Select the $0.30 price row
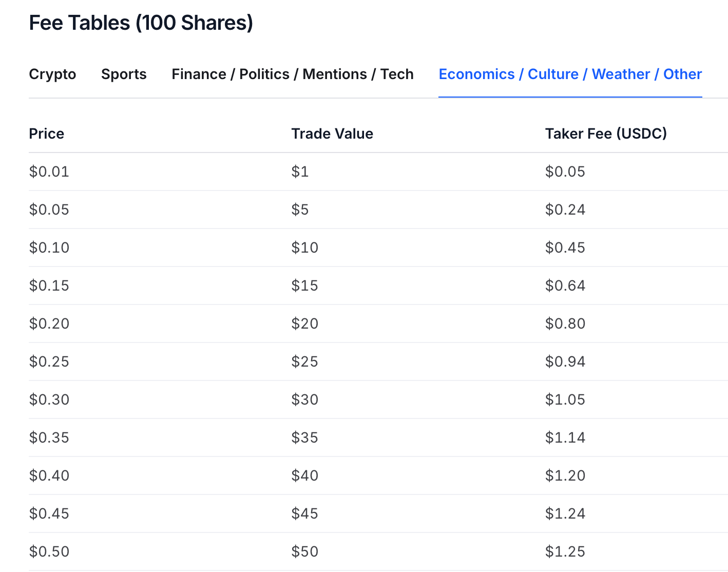 tap(49, 399)
